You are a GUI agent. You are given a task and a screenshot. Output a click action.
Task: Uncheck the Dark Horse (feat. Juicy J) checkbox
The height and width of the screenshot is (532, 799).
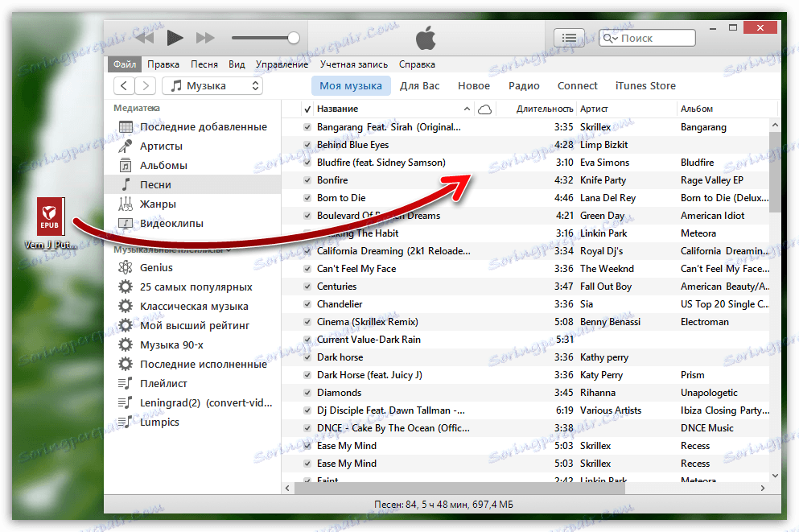pos(307,375)
